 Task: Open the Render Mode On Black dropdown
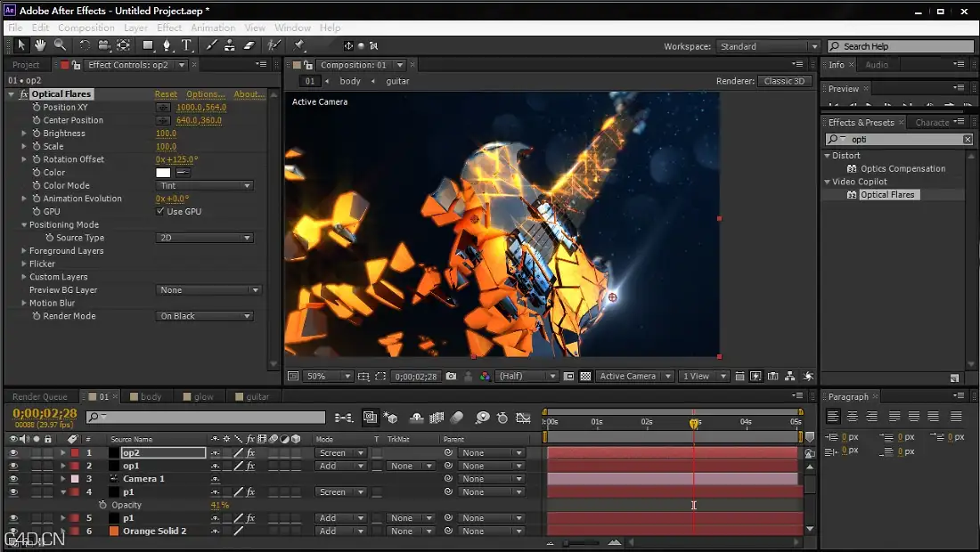click(x=204, y=316)
